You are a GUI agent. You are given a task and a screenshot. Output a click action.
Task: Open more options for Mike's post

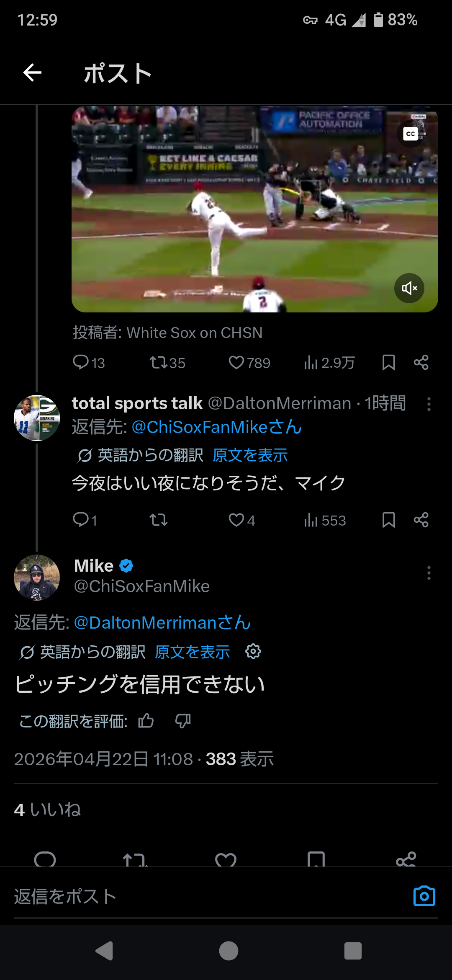[429, 573]
